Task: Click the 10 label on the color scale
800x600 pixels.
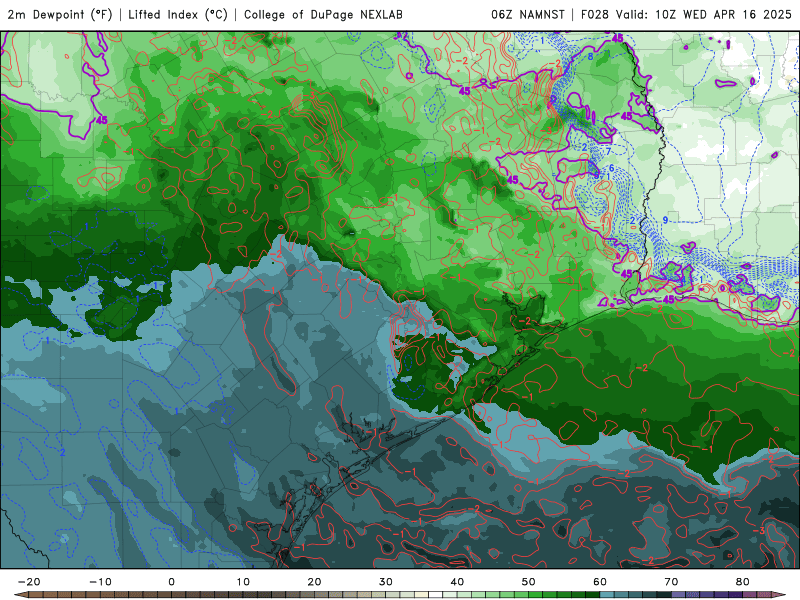Action: pos(243,582)
